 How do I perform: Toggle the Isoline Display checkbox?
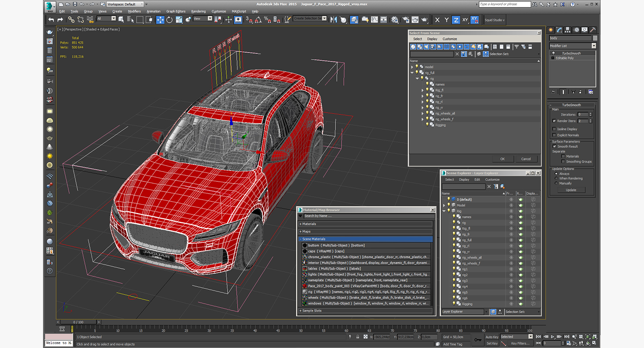(554, 129)
